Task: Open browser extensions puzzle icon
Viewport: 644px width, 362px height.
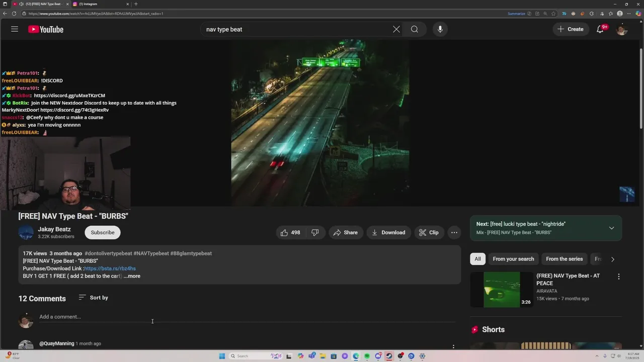Action: pyautogui.click(x=592, y=14)
